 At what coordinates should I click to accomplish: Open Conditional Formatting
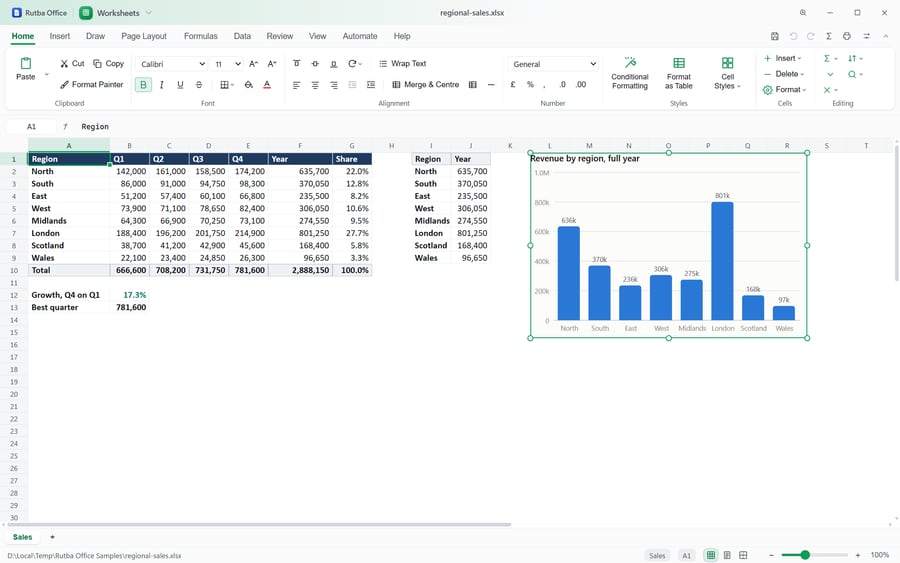point(630,73)
